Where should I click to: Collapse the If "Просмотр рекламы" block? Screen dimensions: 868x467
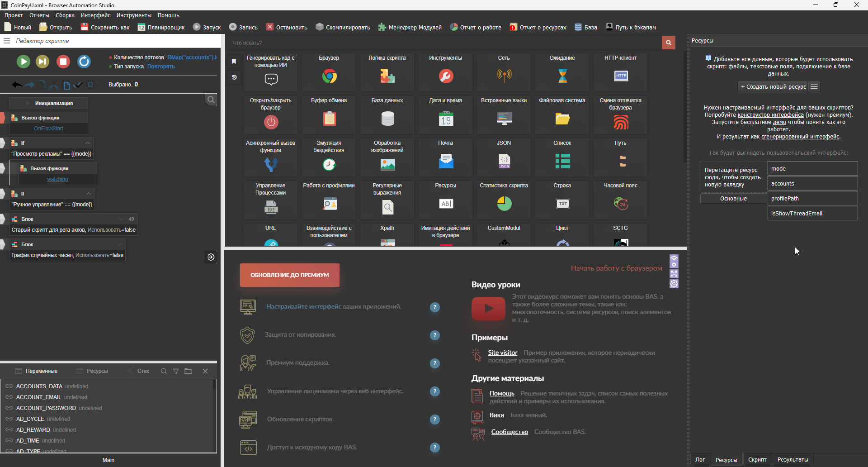click(x=88, y=143)
